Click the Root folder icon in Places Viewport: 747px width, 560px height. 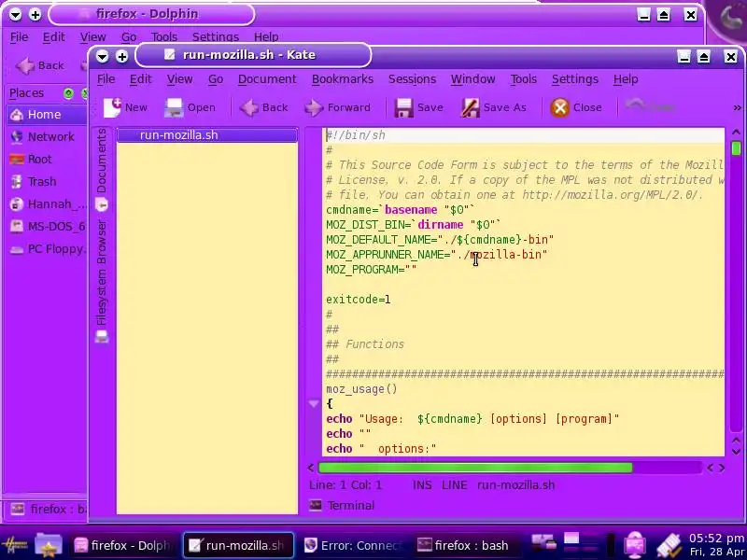[17, 159]
